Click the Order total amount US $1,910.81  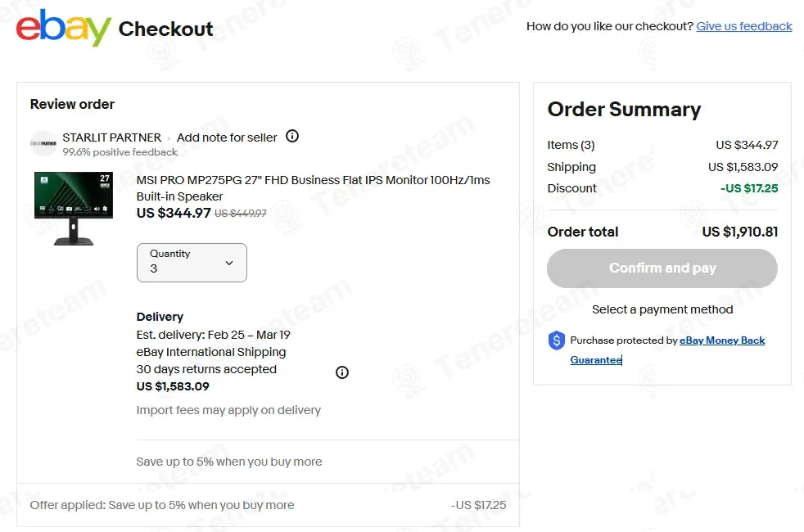point(739,232)
